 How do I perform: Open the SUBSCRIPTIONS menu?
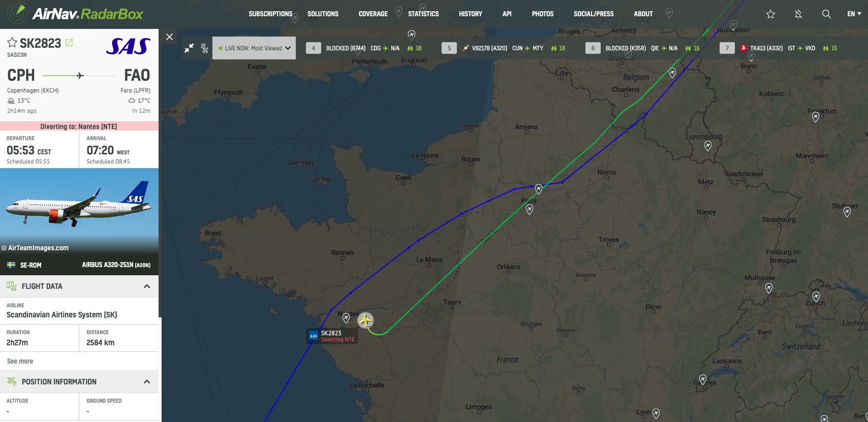coord(270,14)
